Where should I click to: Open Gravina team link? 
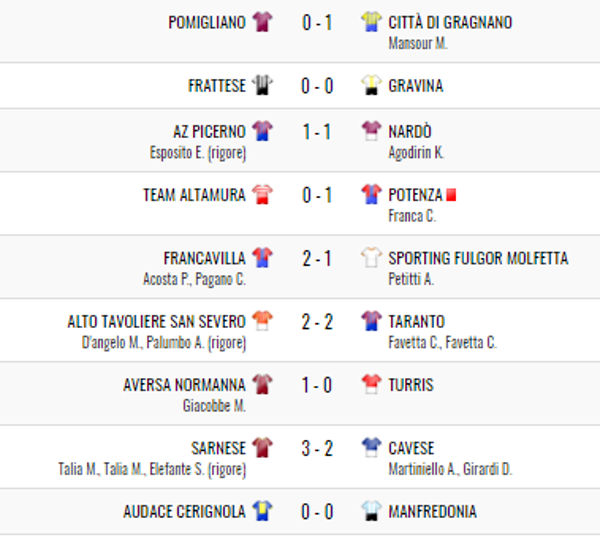pos(416,86)
